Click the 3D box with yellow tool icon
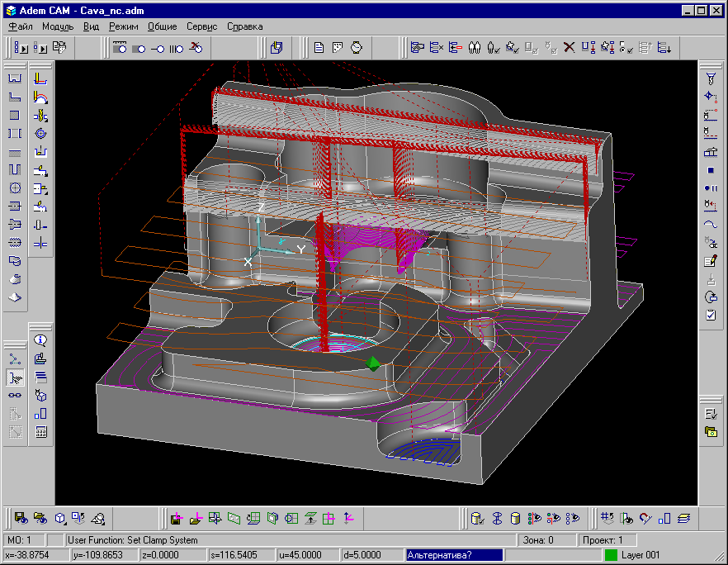This screenshot has height=565, width=728. pyautogui.click(x=277, y=47)
